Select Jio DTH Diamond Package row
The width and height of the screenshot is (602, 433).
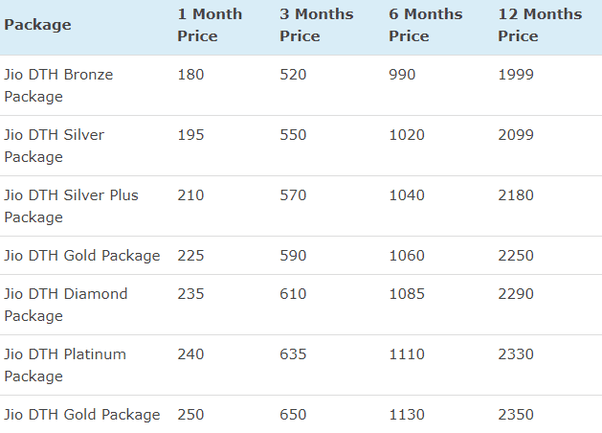301,305
